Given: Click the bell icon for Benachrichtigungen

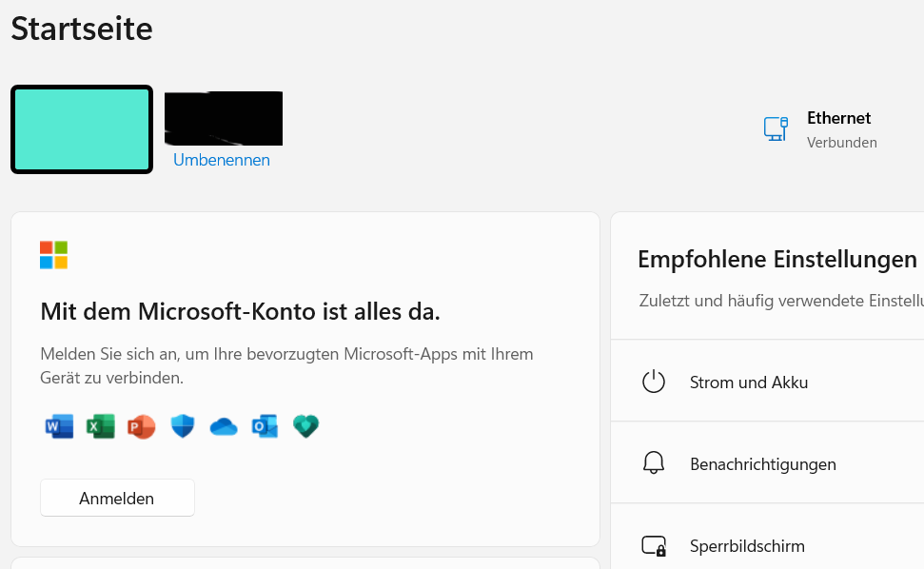Looking at the screenshot, I should pos(654,463).
